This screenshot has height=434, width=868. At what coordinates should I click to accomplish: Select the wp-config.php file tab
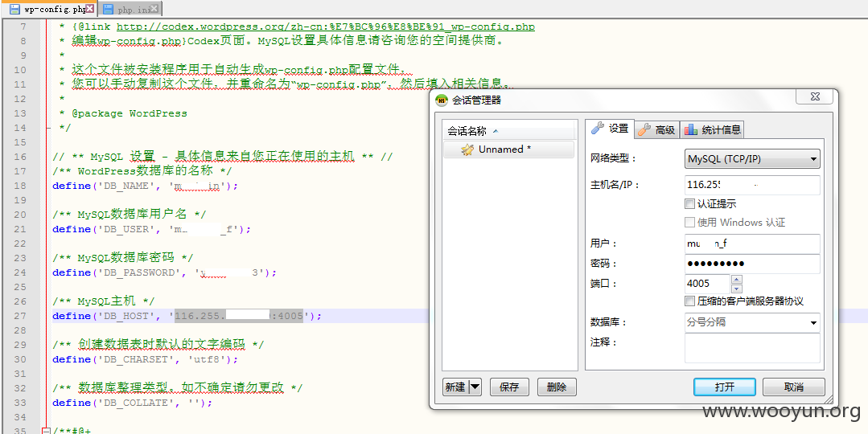click(49, 8)
